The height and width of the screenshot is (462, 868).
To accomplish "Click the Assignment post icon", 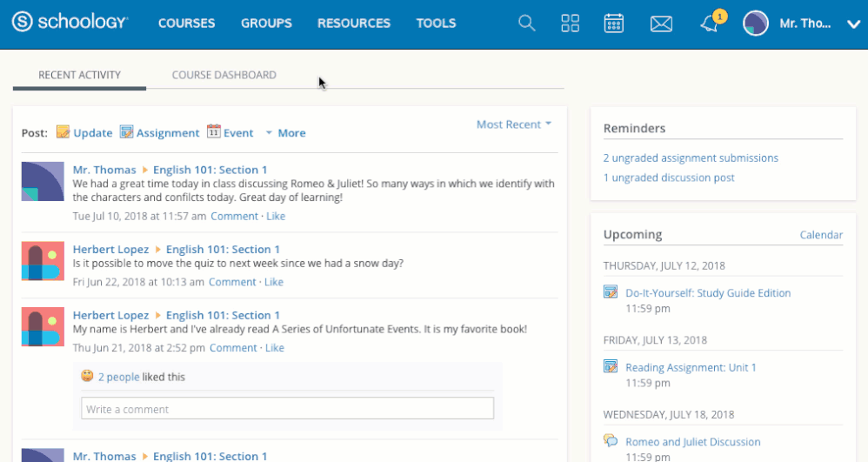I will (x=127, y=132).
